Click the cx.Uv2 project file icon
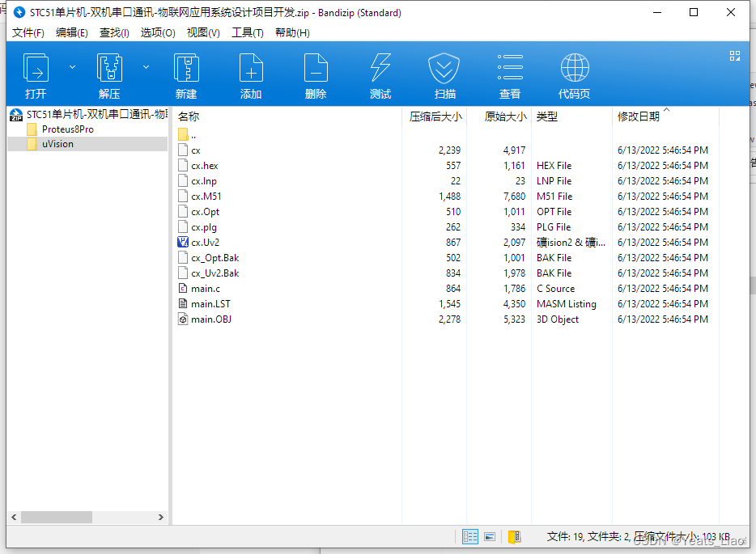This screenshot has width=756, height=554. click(x=183, y=243)
